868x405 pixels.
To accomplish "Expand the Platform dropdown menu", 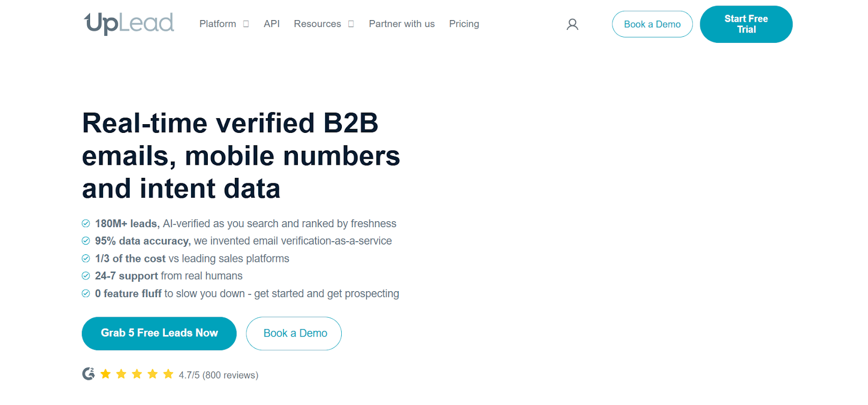I will coord(218,24).
